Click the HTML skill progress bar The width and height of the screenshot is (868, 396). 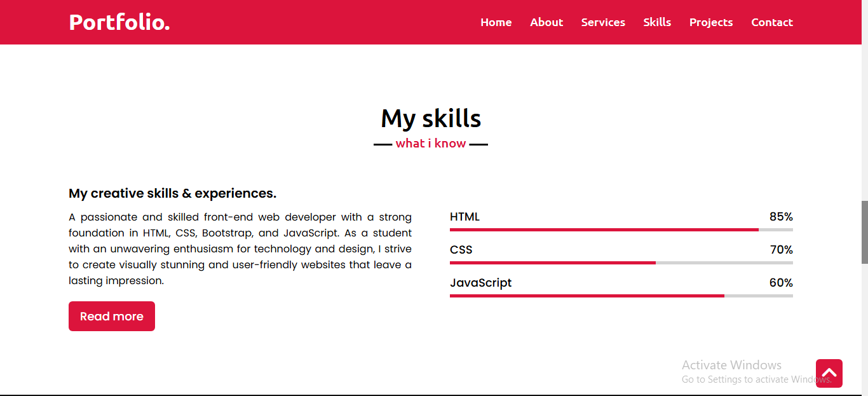(x=621, y=229)
